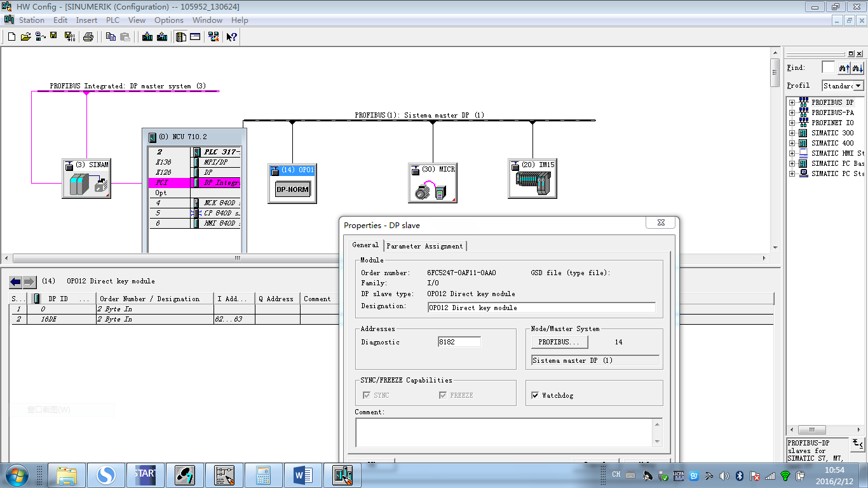This screenshot has height=488, width=868.
Task: Click the New station toolbar icon
Action: pyautogui.click(x=11, y=37)
